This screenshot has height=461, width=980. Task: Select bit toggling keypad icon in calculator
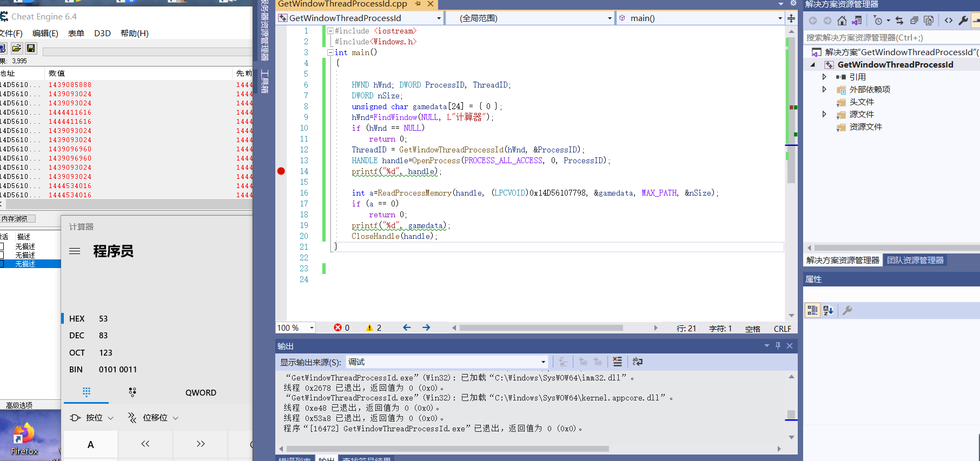133,392
